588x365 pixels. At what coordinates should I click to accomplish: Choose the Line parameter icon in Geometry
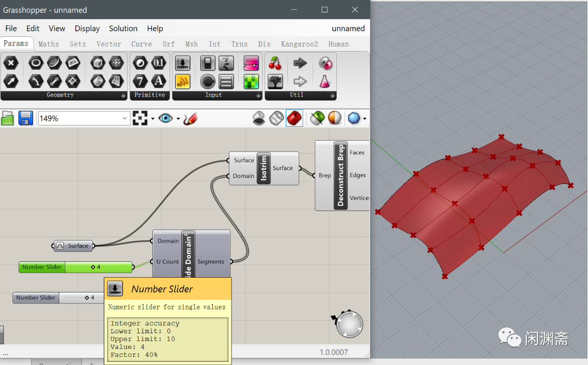point(54,81)
